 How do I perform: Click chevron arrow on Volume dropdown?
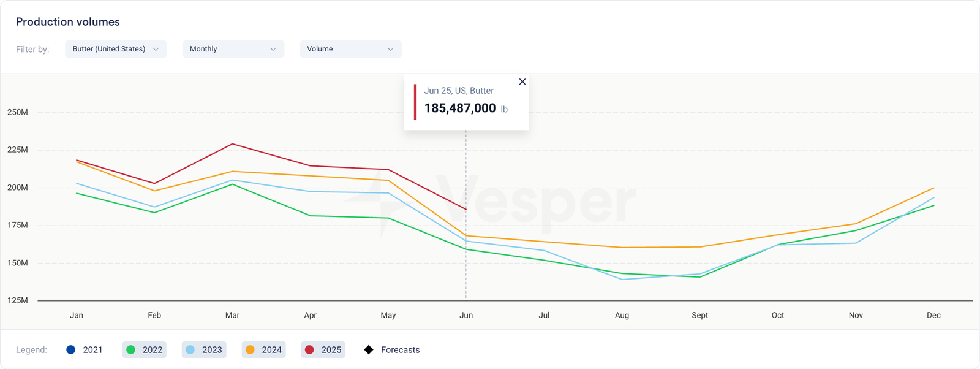[390, 49]
